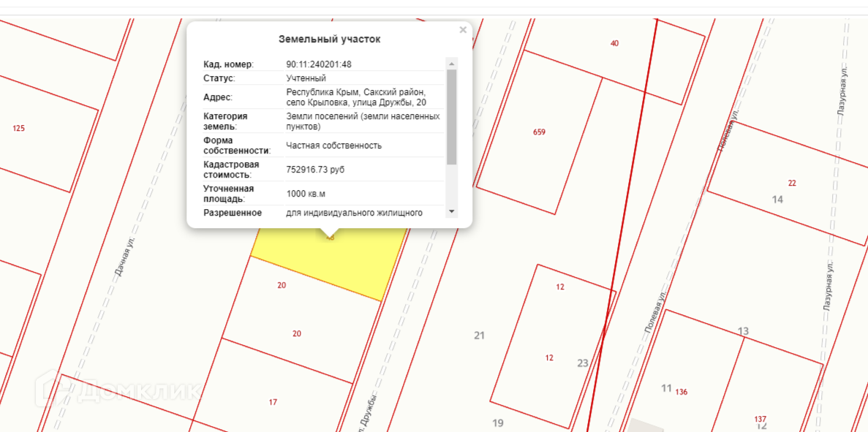Select parcel labeled 136
868x432 pixels.
[682, 392]
